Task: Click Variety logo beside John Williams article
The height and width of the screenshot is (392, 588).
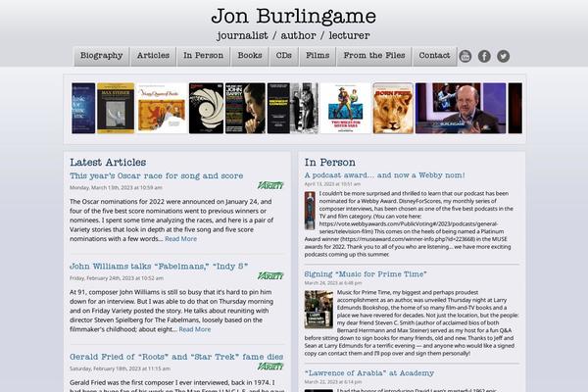Action: point(270,275)
